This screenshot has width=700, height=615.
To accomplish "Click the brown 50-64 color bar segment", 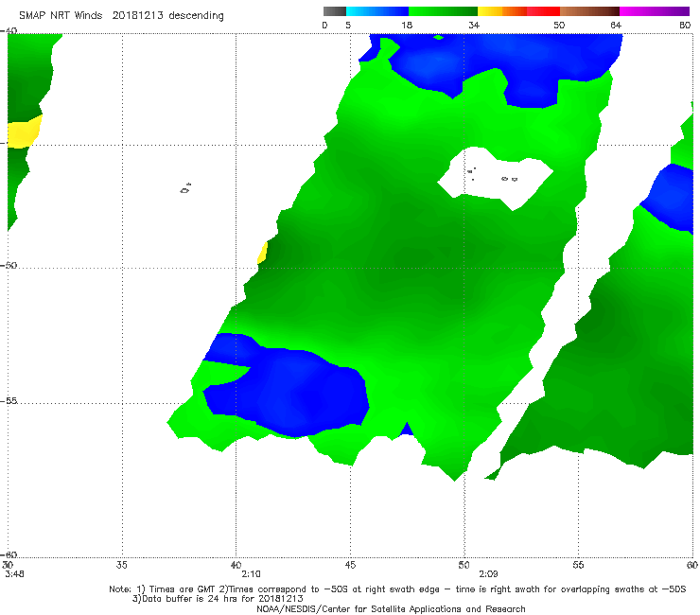I will click(589, 11).
